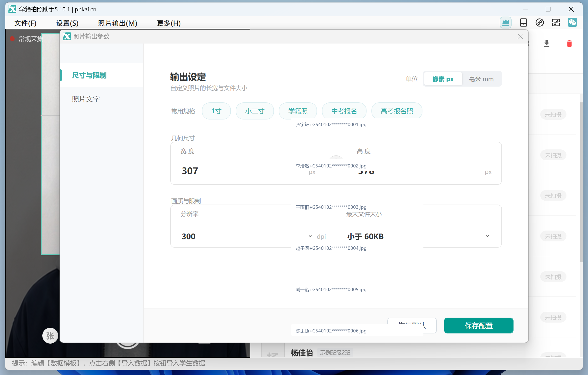The image size is (588, 375).
Task: Select file 张宇轩+G540102********0001.jpg
Action: coord(331,124)
